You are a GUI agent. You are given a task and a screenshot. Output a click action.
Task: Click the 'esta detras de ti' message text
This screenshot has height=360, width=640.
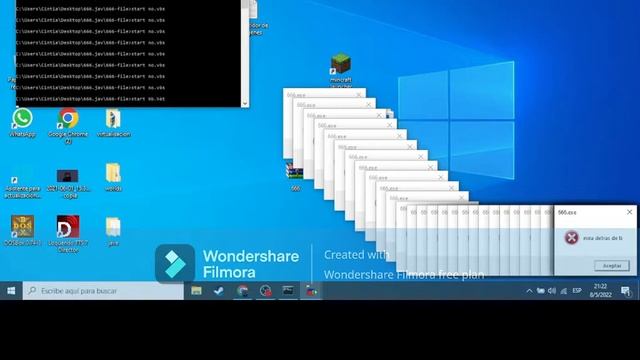click(x=602, y=238)
